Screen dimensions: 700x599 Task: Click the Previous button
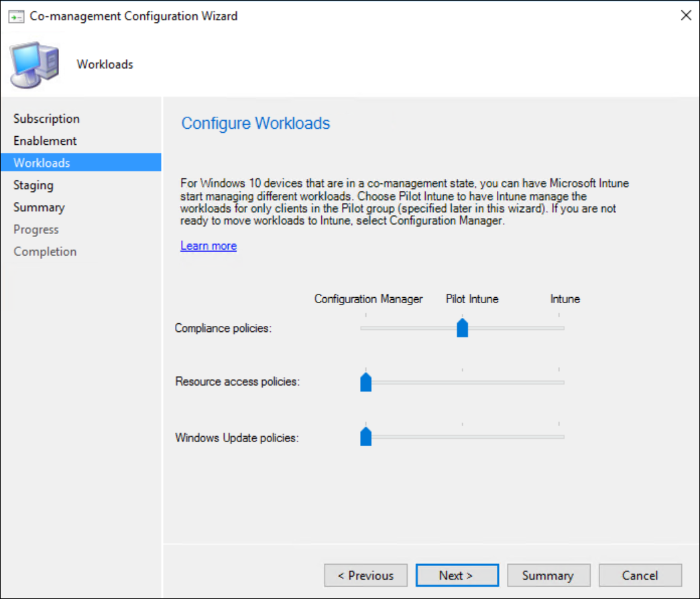[365, 576]
